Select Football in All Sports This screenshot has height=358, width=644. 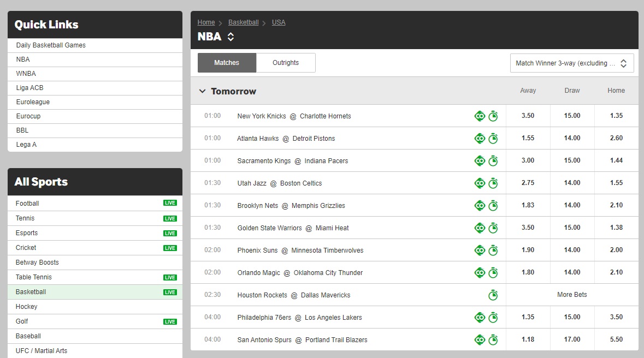pyautogui.click(x=95, y=203)
